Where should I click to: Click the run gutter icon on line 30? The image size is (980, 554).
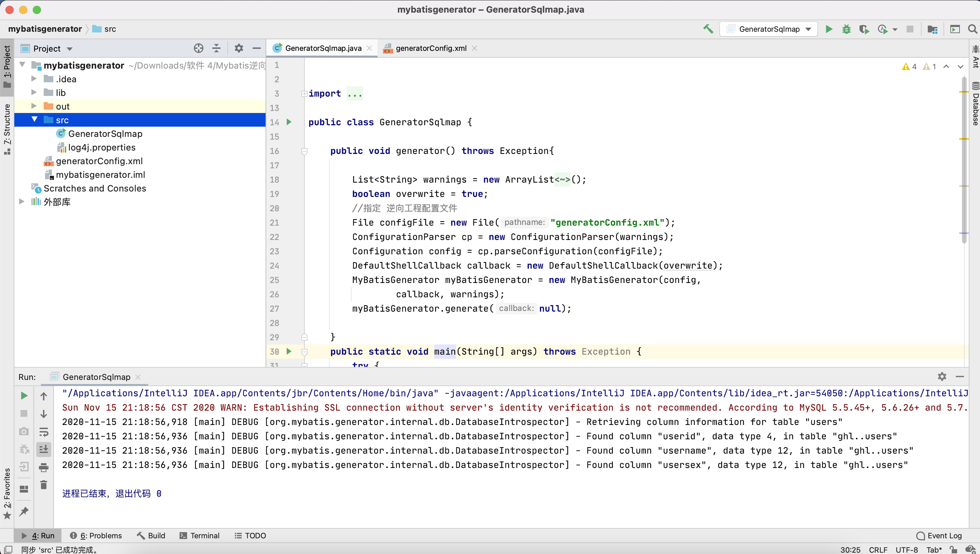[x=289, y=351]
